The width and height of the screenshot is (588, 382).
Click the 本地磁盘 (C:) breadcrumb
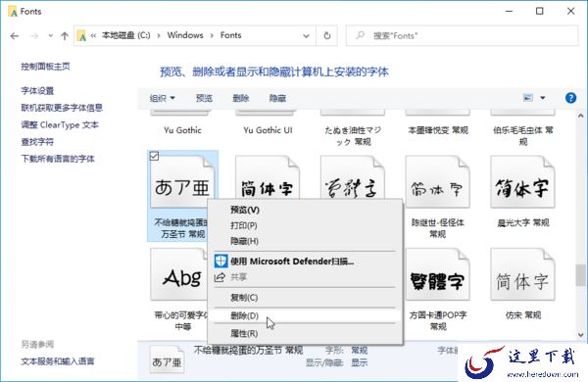tap(126, 35)
